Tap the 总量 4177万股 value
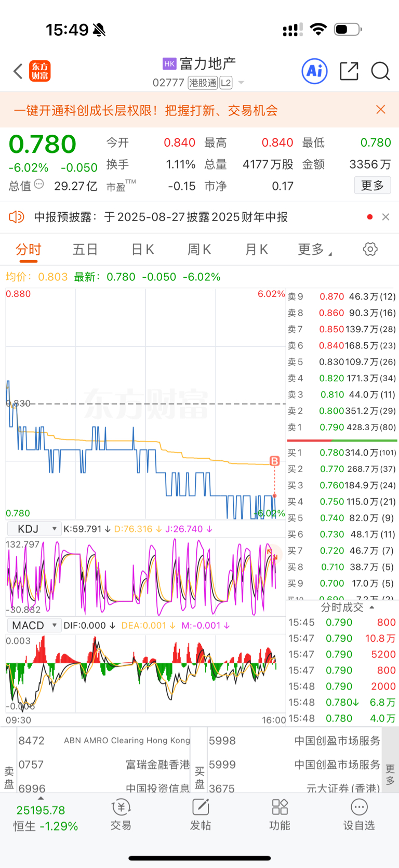 268,164
